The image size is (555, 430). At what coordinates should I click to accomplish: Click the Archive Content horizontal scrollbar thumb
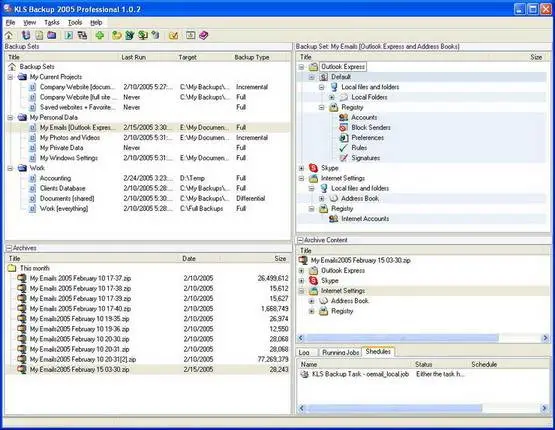[x=402, y=338]
